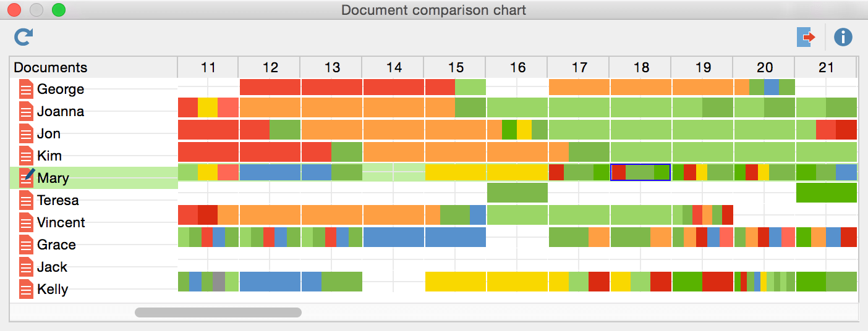Click the export chart icon

(807, 37)
